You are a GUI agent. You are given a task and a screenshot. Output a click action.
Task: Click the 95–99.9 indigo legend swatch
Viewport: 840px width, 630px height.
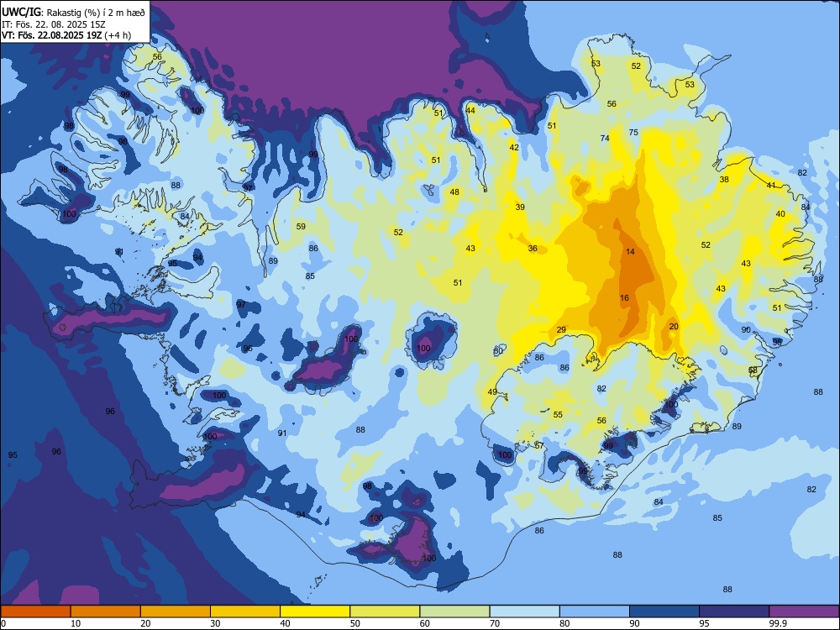tap(734, 612)
